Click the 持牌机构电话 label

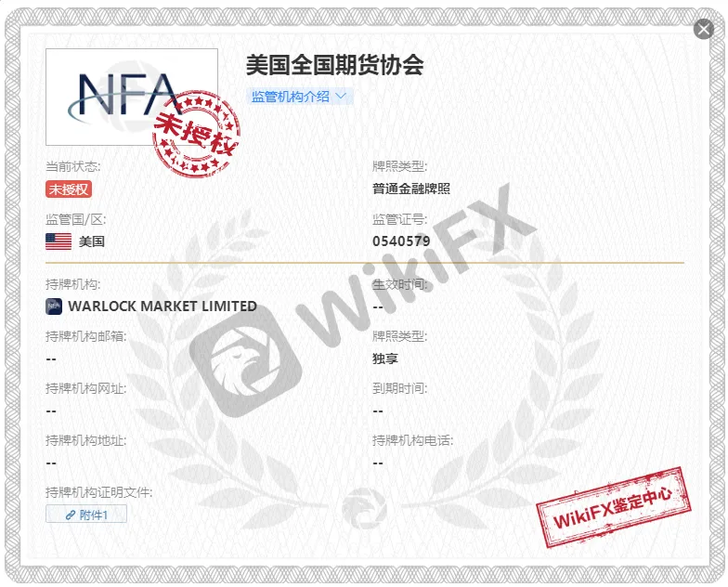pyautogui.click(x=412, y=440)
